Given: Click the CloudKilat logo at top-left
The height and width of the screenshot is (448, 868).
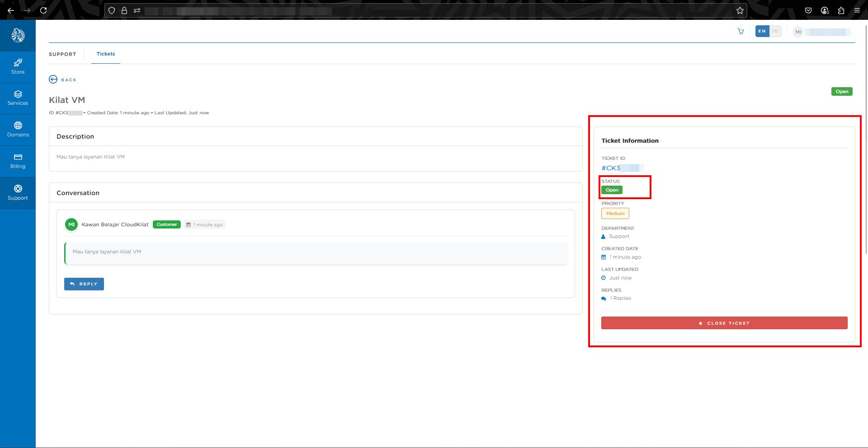Looking at the screenshot, I should click(18, 35).
